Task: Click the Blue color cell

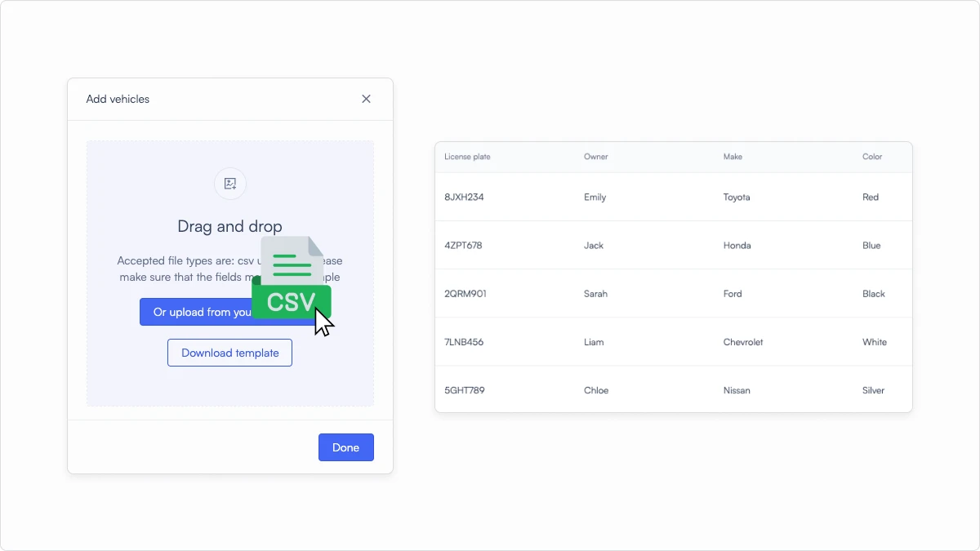Action: click(871, 245)
